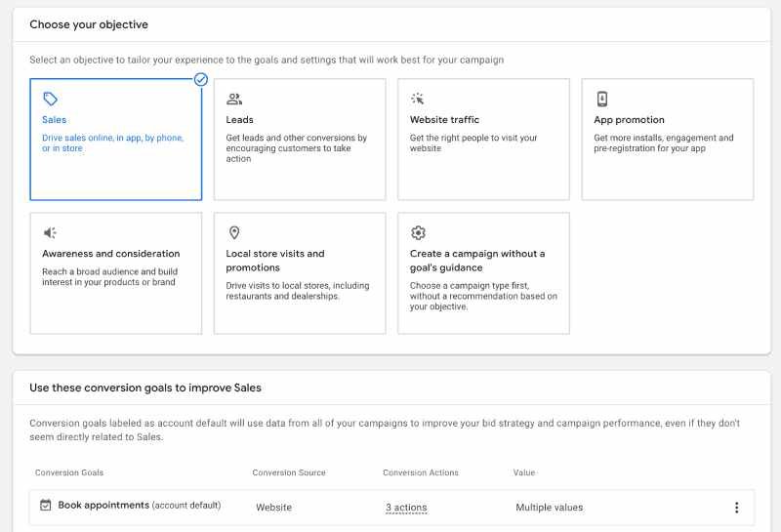Pick Awareness and consideration objective
The height and width of the screenshot is (532, 781).
[115, 273]
